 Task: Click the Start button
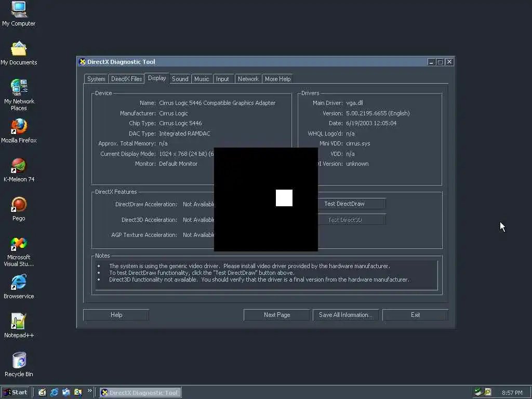click(15, 392)
